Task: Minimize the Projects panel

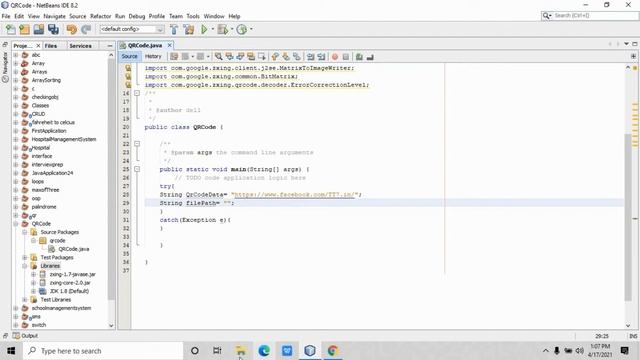Action: coord(110,46)
